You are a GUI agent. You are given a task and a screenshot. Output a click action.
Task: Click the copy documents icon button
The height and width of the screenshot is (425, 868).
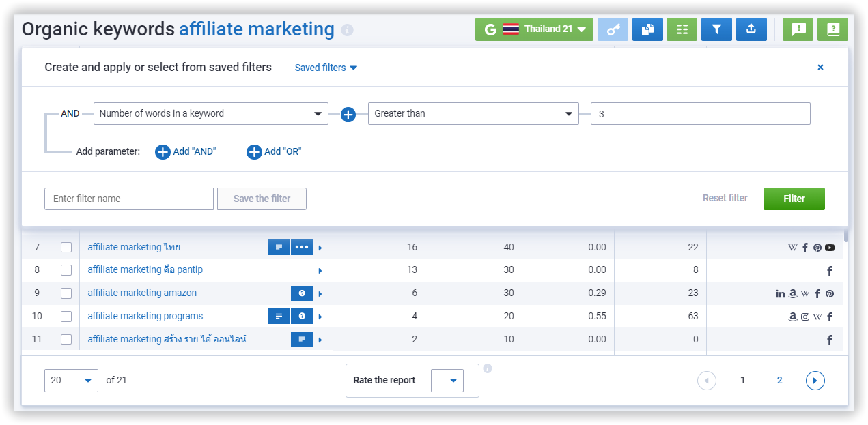[x=647, y=29]
